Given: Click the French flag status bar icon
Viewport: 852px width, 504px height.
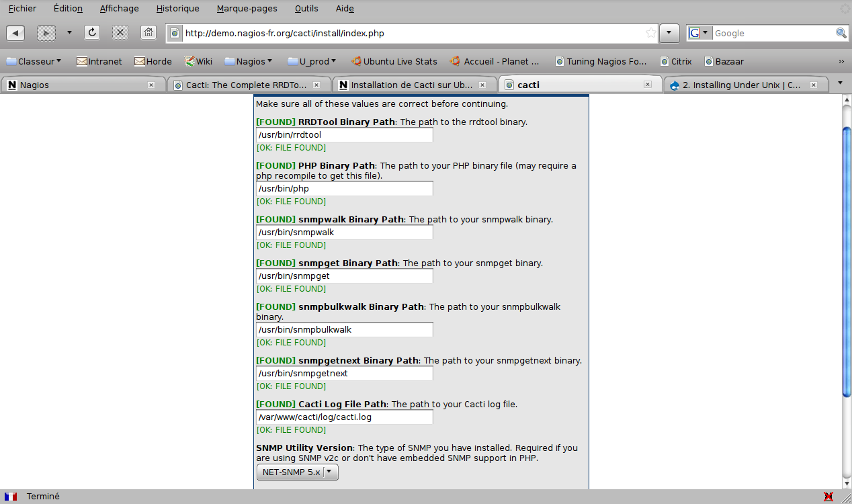Looking at the screenshot, I should (x=11, y=497).
